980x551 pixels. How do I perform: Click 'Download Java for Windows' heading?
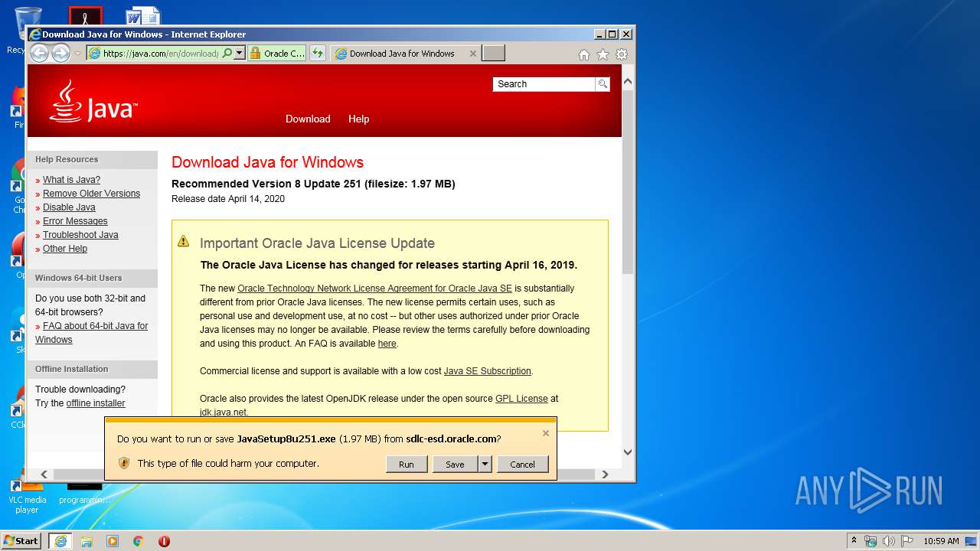pos(267,162)
